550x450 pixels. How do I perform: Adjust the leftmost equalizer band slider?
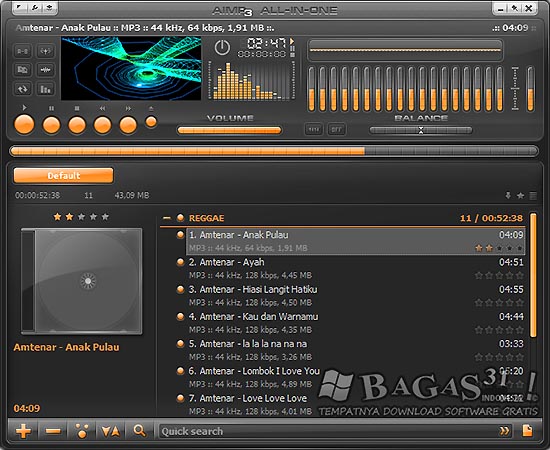tap(311, 89)
